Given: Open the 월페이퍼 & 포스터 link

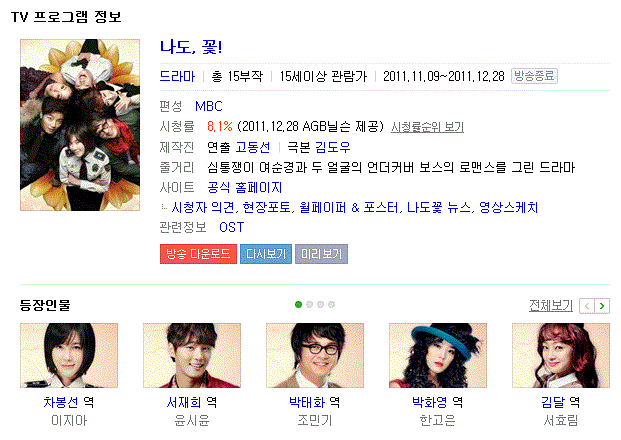Looking at the screenshot, I should point(349,207).
